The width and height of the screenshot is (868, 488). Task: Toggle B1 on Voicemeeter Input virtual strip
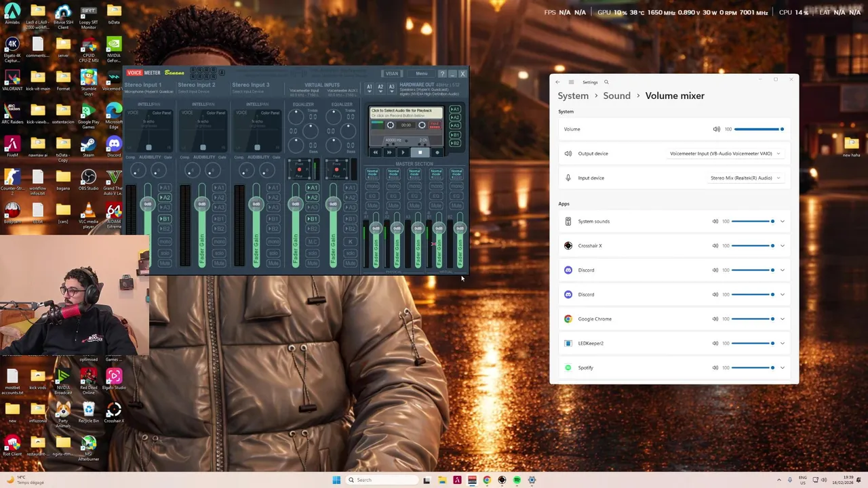312,218
